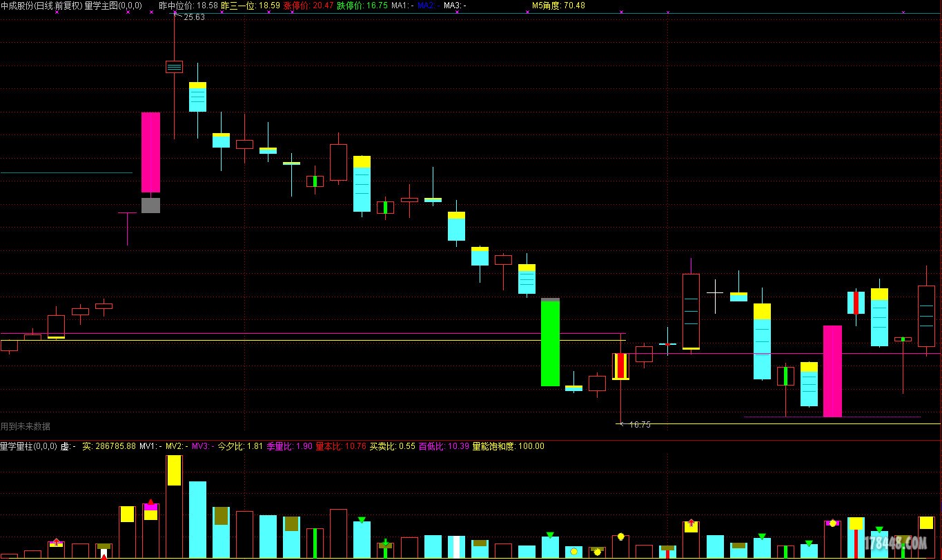Click the 里能饱和度 100.00 readout

[508, 447]
